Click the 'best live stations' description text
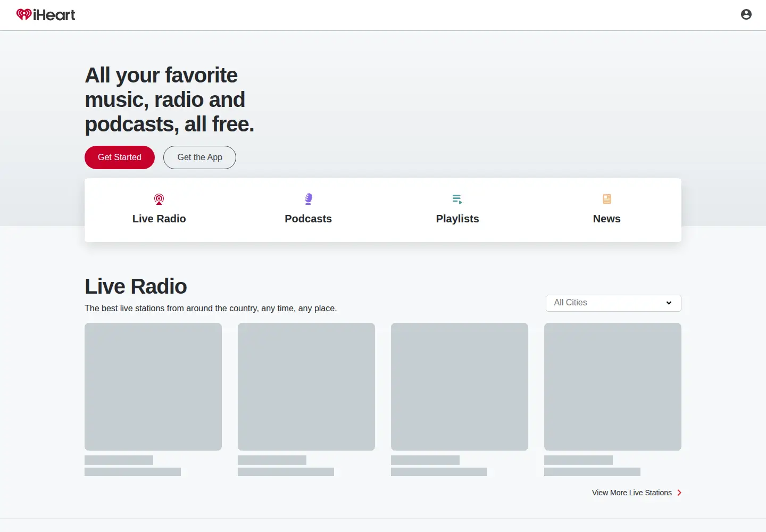The width and height of the screenshot is (766, 532). coord(211,309)
